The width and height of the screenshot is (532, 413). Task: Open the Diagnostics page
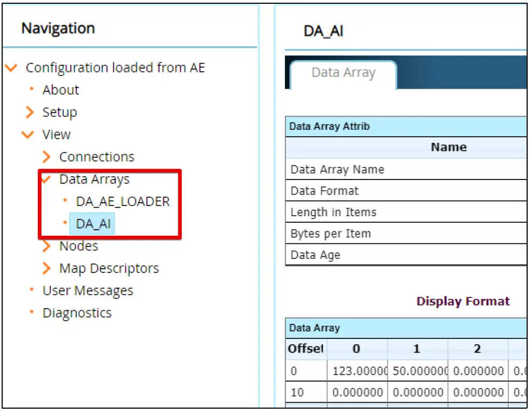tap(76, 312)
